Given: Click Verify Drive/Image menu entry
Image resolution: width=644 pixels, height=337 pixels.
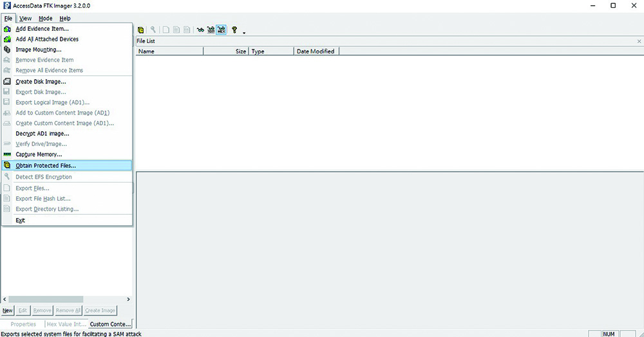Looking at the screenshot, I should click(x=67, y=144).
